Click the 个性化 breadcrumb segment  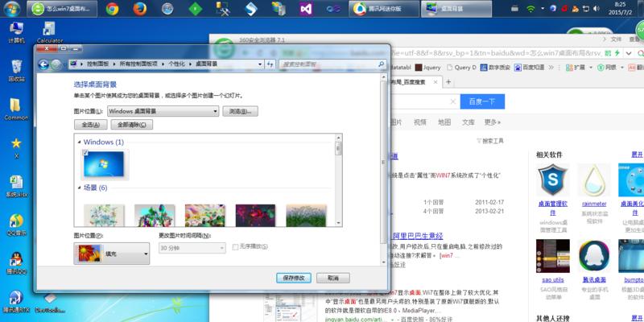click(x=176, y=64)
